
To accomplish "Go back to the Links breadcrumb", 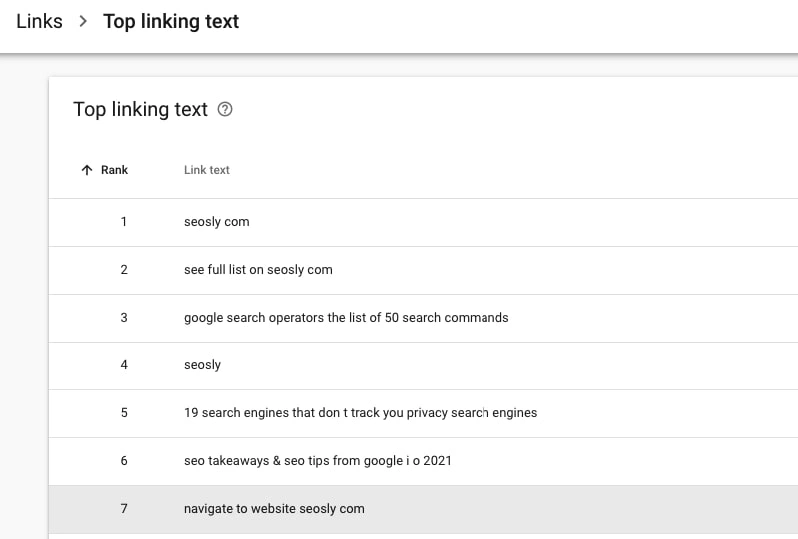I will (39, 21).
